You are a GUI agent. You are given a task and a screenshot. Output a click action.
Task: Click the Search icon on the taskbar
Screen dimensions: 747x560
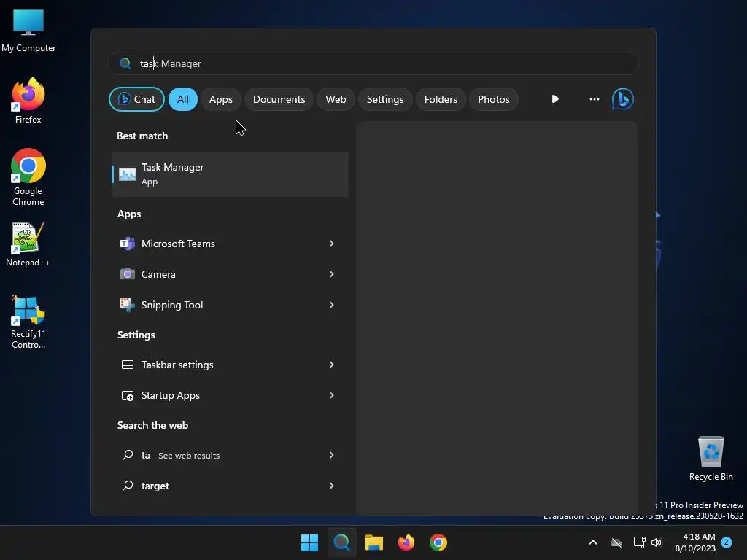[341, 542]
